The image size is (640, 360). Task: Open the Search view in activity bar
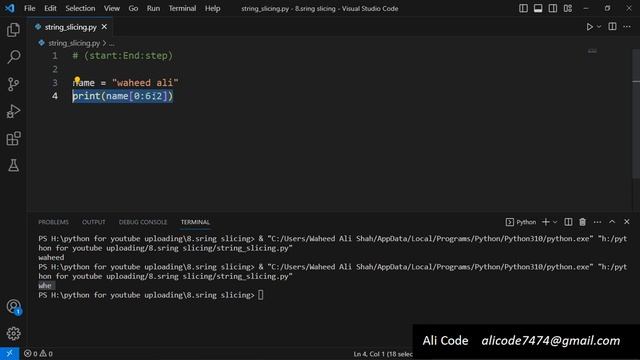point(13,57)
